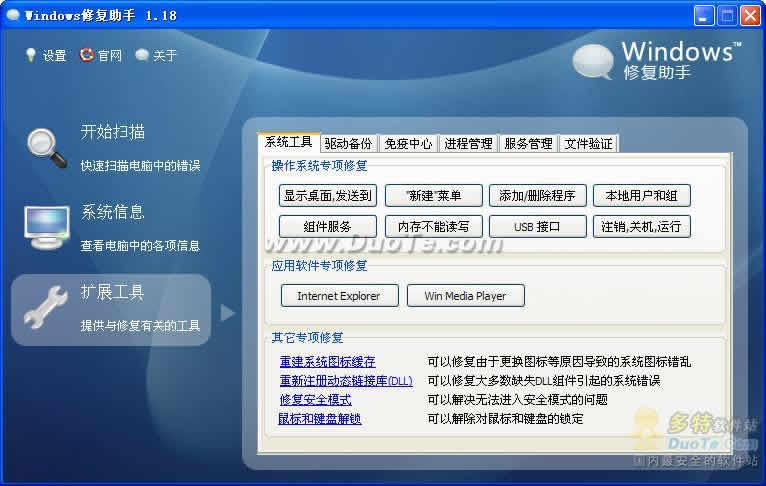Image resolution: width=766 pixels, height=486 pixels.
Task: Click the arrow next to 扩展工具 panel
Action: (x=227, y=313)
